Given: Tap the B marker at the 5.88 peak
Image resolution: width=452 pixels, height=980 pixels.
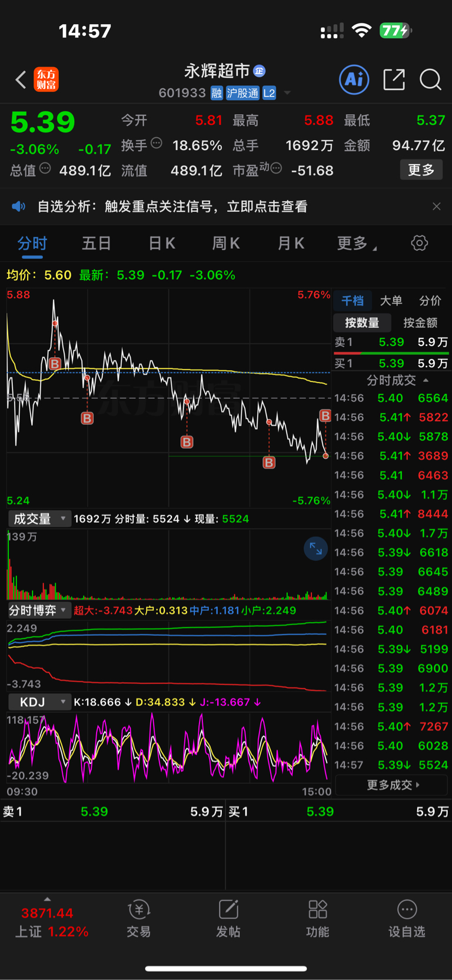Looking at the screenshot, I should 55,364.
